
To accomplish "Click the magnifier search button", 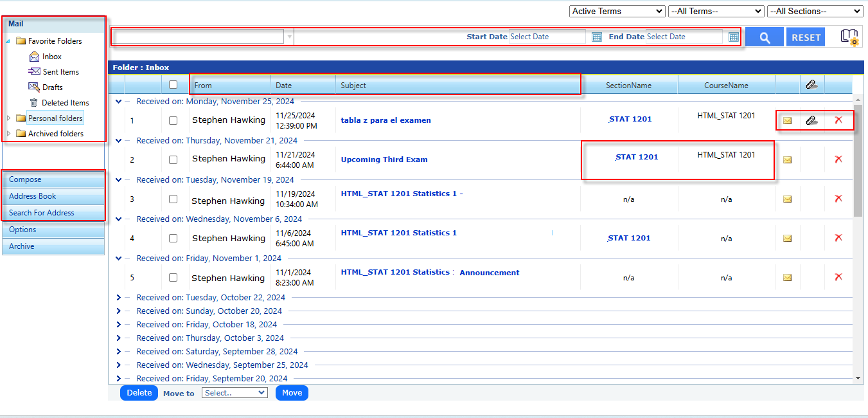I will (x=764, y=37).
